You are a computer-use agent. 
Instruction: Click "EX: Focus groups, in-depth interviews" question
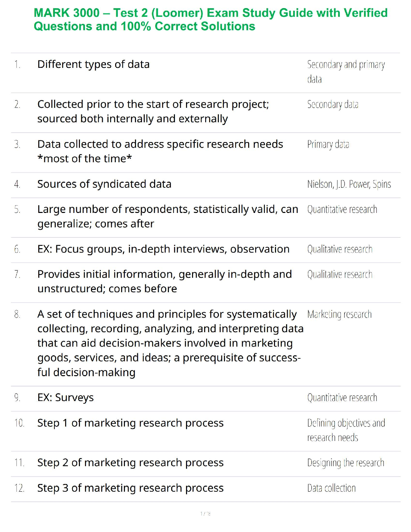click(163, 249)
